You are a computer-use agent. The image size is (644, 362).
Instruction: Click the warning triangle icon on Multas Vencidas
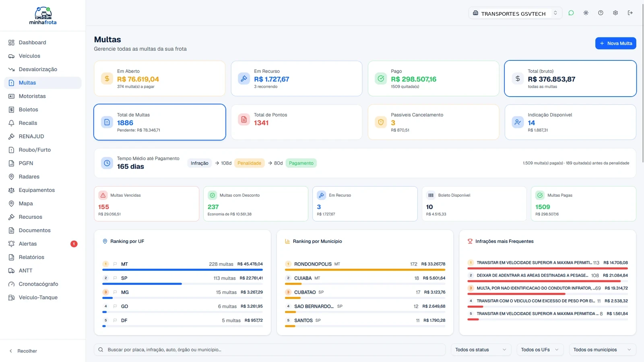click(103, 195)
